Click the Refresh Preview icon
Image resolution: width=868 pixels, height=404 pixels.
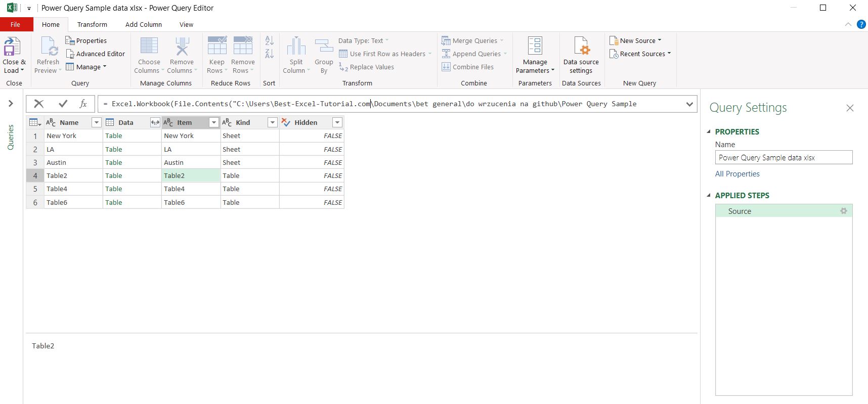pyautogui.click(x=49, y=47)
